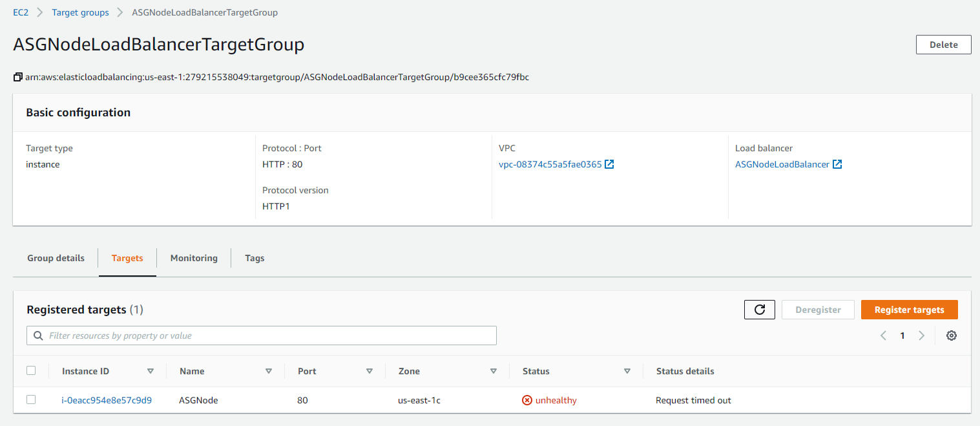Image resolution: width=980 pixels, height=426 pixels.
Task: Click the Register targets button
Action: [x=909, y=310]
